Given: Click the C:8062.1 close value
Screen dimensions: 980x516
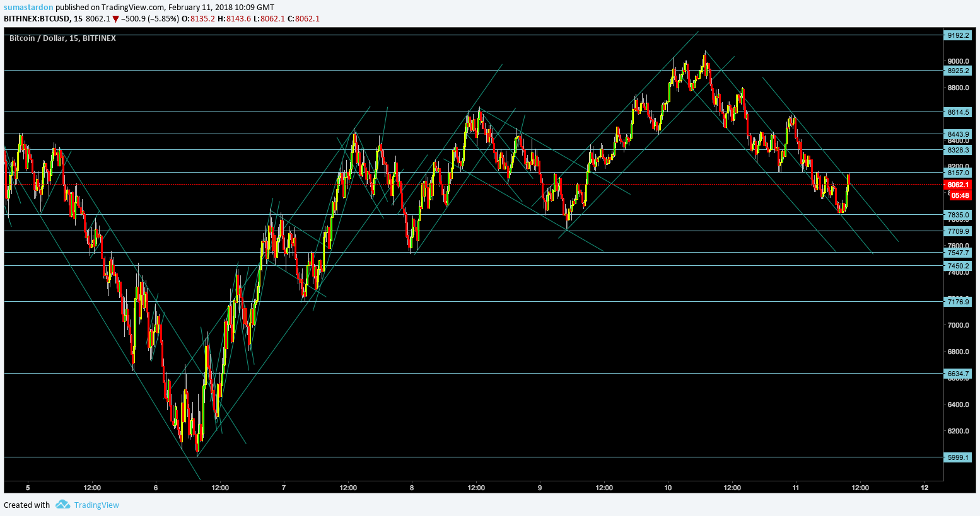Looking at the screenshot, I should coord(303,19).
